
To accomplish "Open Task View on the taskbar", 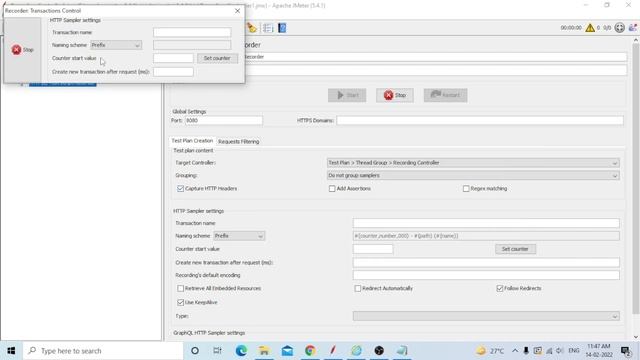I will pyautogui.click(x=217, y=351).
